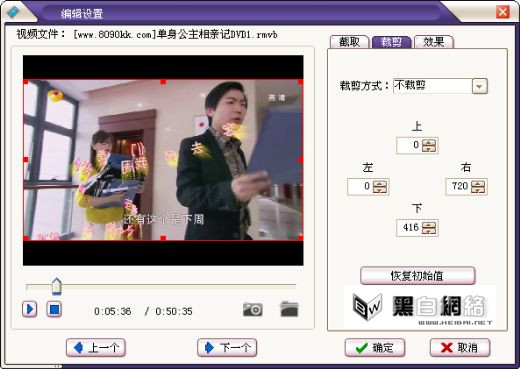Click the bottom-left crop handle
The width and height of the screenshot is (520, 369).
[x=26, y=238]
